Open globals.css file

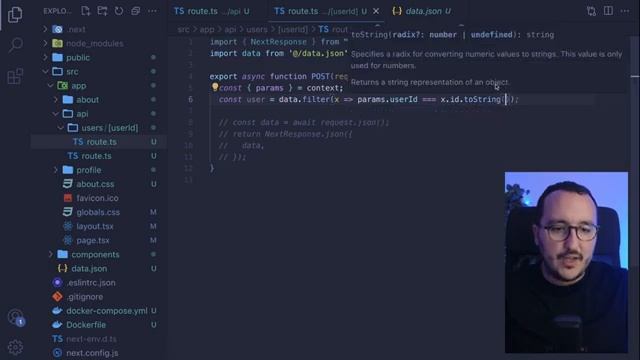[99, 212]
